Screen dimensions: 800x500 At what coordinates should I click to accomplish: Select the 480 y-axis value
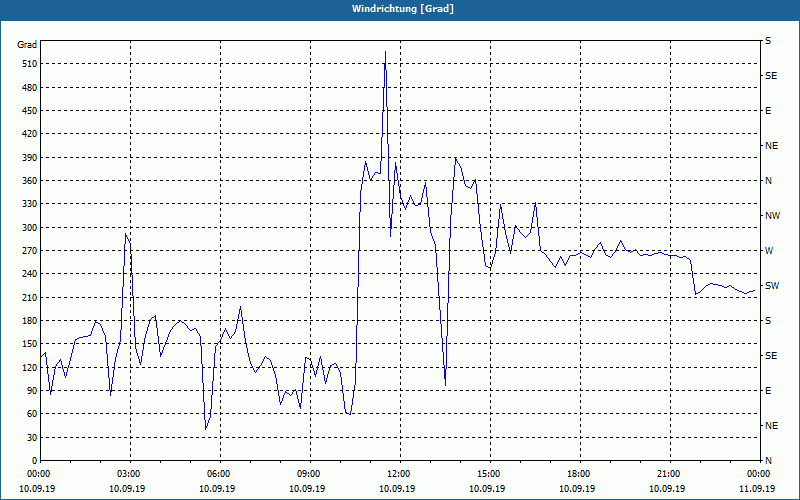30,87
